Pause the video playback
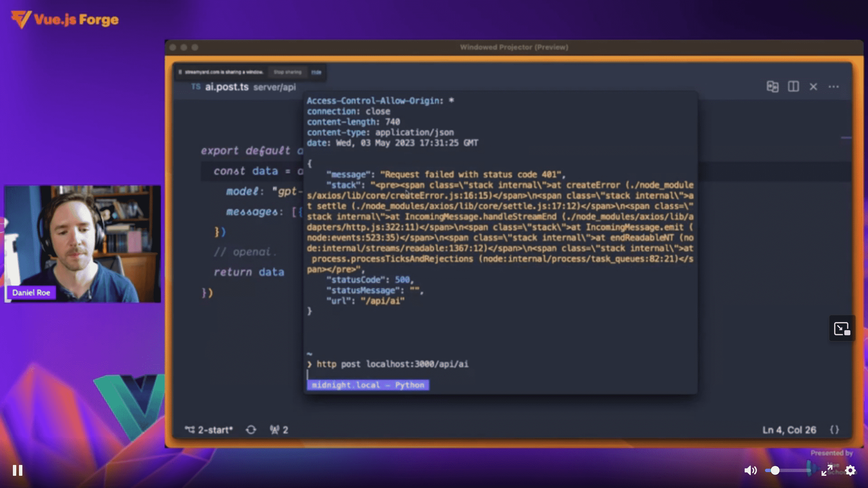This screenshot has width=868, height=488. click(x=17, y=470)
